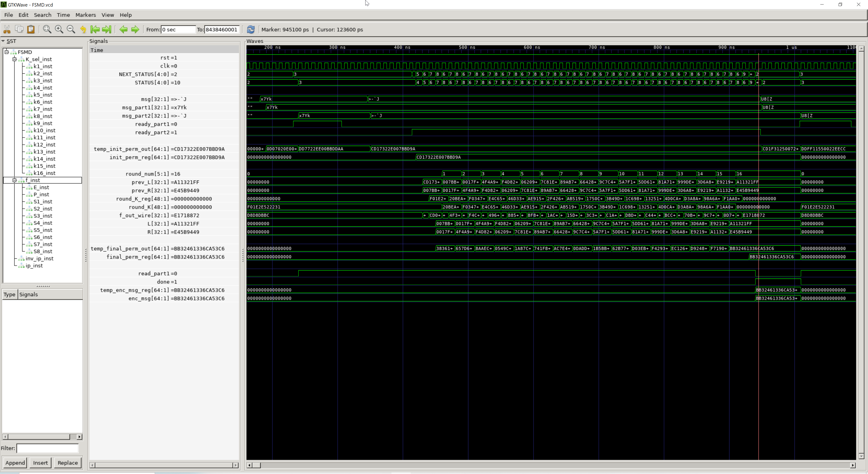Click the Zoom In magnifier icon
The height and width of the screenshot is (474, 868).
[x=59, y=29]
